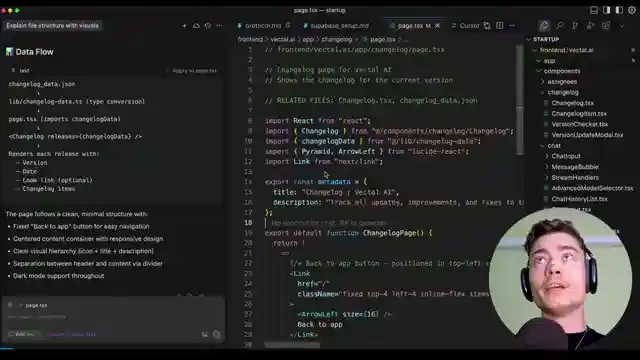Collapse the chat folder in explorer
The image size is (640, 360).
pos(543,146)
